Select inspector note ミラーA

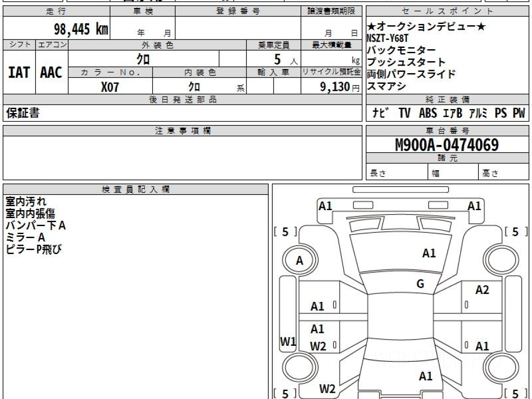25,238
